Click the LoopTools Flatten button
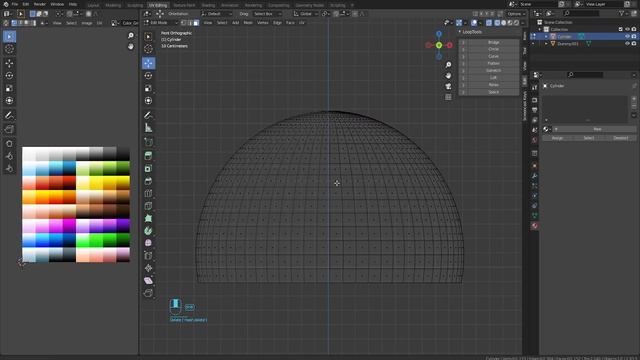Image resolution: width=640 pixels, height=360 pixels. click(x=493, y=63)
